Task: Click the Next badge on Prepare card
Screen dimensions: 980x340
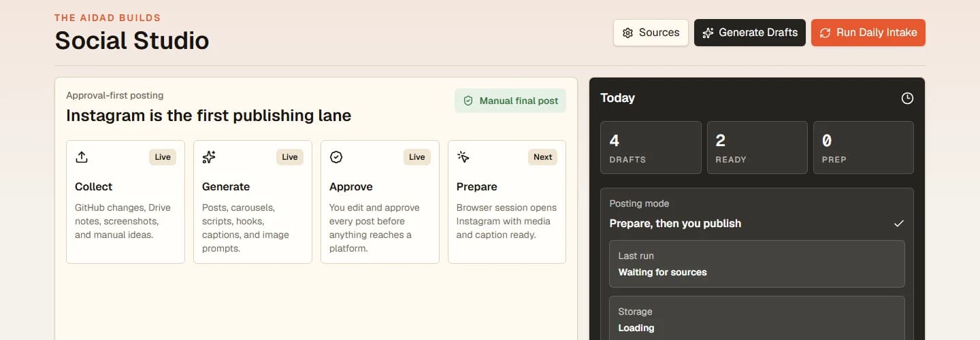Action: tap(543, 157)
